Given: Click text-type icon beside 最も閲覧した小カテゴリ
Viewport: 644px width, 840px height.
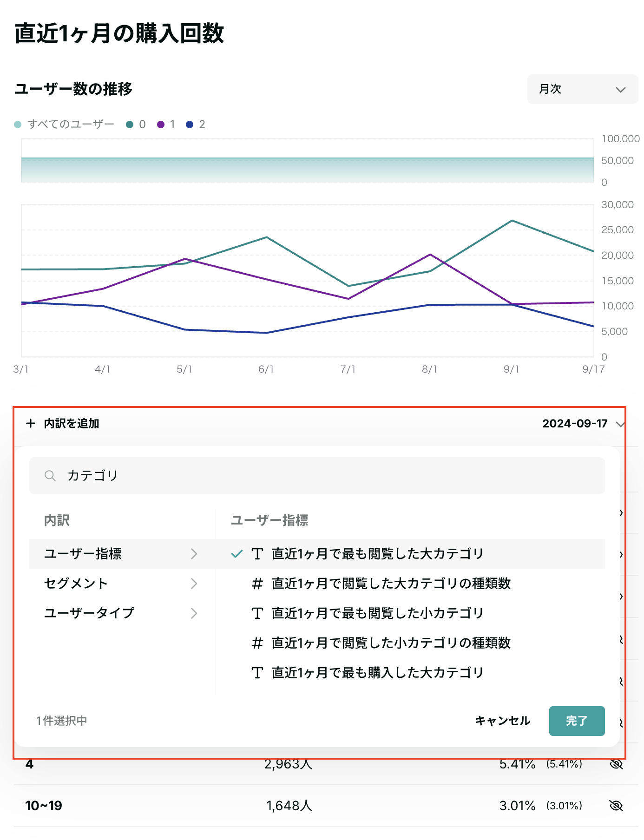Looking at the screenshot, I should tap(257, 613).
